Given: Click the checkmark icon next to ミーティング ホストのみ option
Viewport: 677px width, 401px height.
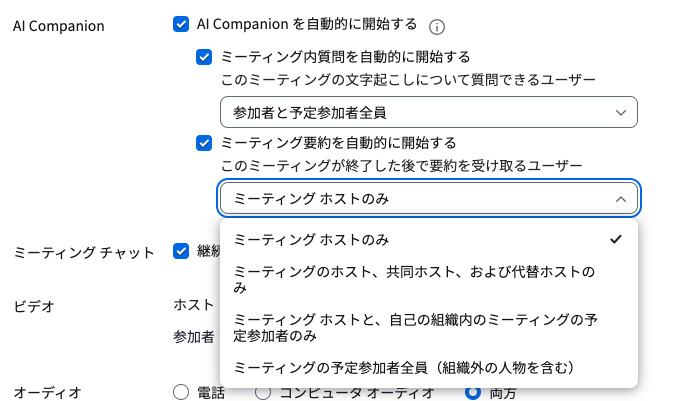Looking at the screenshot, I should (616, 239).
